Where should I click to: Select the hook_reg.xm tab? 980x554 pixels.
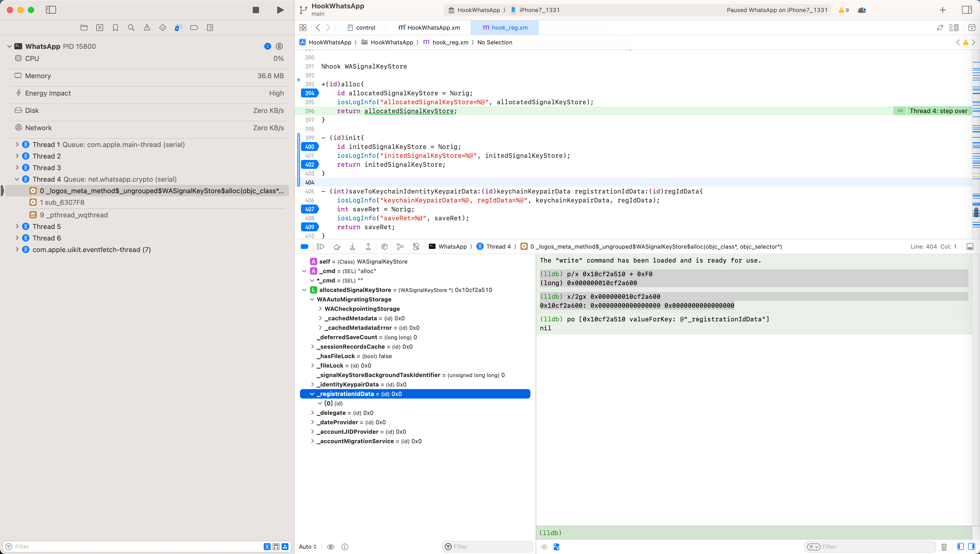point(509,28)
